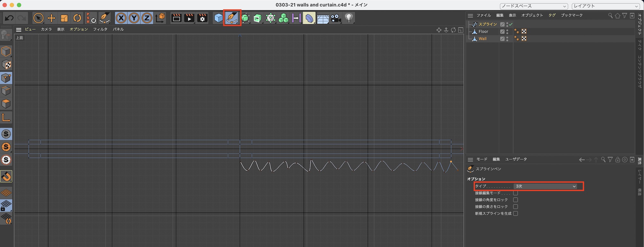Select the Spline Pen tool in toolbar
This screenshot has height=247, width=644.
coord(232,18)
